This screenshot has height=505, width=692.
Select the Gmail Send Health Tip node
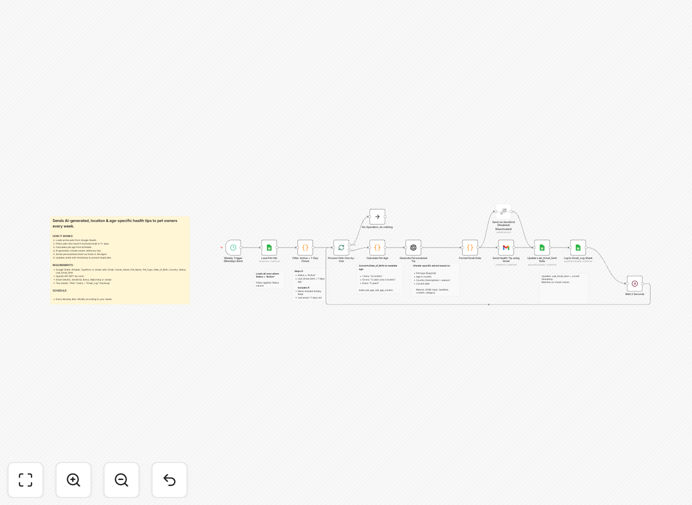pyautogui.click(x=506, y=248)
